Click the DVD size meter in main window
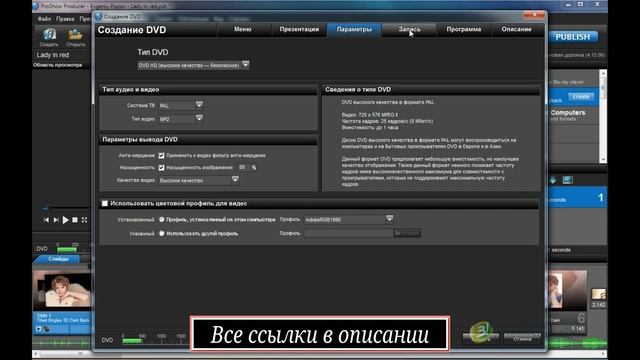The width and height of the screenshot is (640, 360). 67,249
